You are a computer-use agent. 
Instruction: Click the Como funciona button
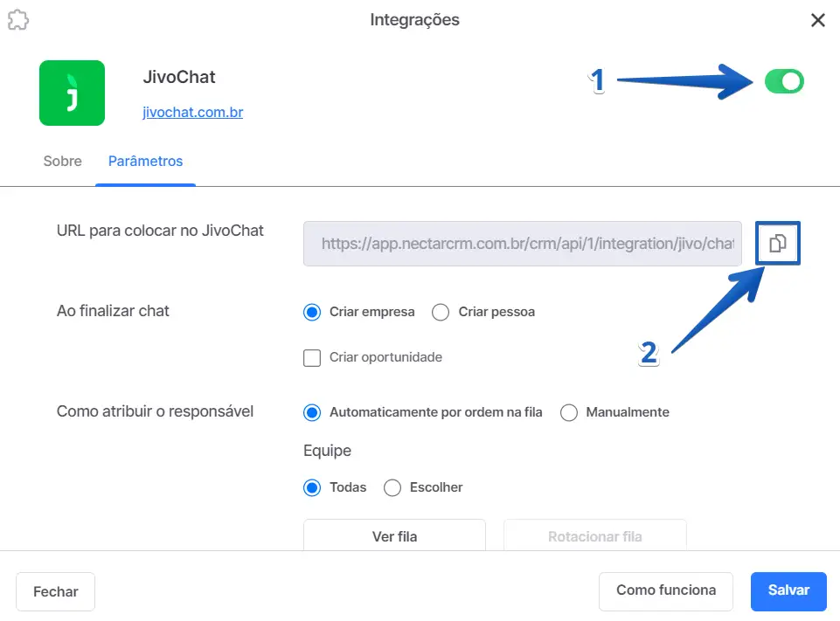[665, 590]
